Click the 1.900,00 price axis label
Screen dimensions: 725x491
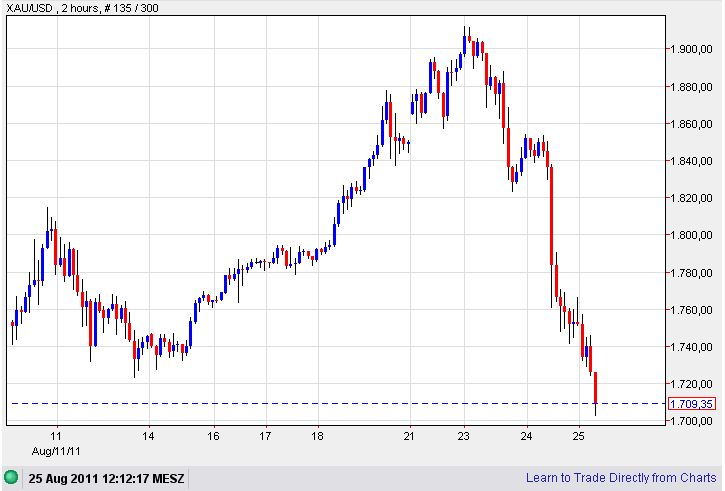(692, 49)
